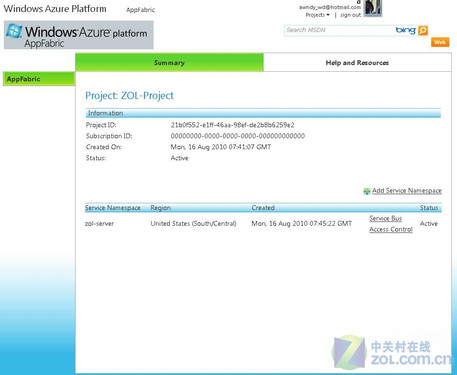Click the zol-server created date 07:45:22 GMT
The image size is (457, 375).
pos(302,224)
